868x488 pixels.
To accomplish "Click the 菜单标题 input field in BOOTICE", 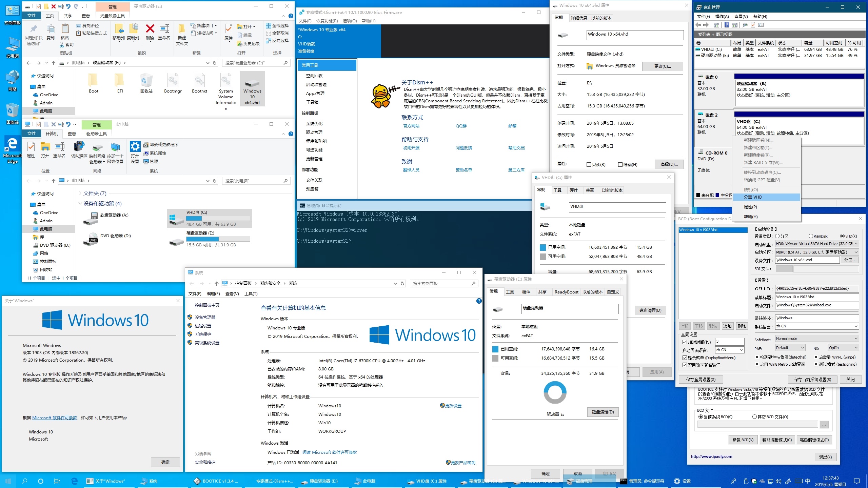I will click(x=817, y=297).
